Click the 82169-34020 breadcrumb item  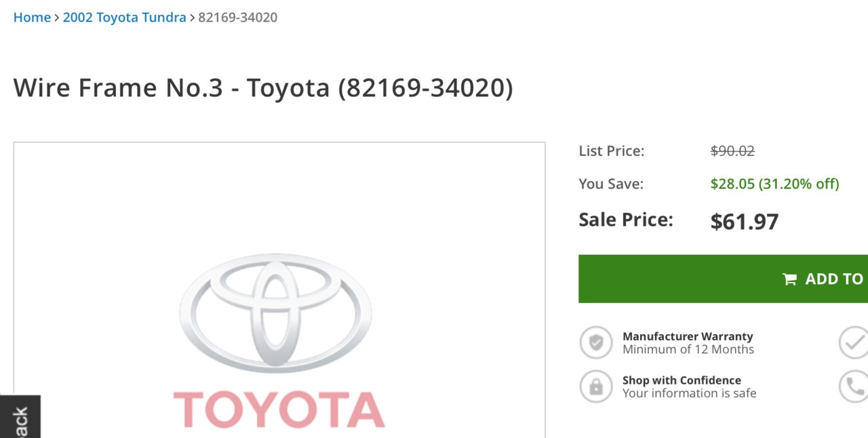(x=238, y=18)
